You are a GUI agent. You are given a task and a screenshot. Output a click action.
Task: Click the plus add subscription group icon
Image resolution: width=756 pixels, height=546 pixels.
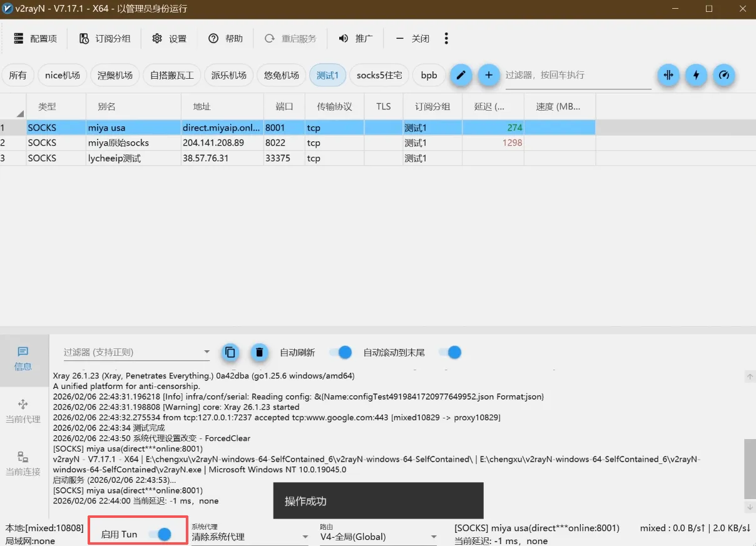coord(489,75)
